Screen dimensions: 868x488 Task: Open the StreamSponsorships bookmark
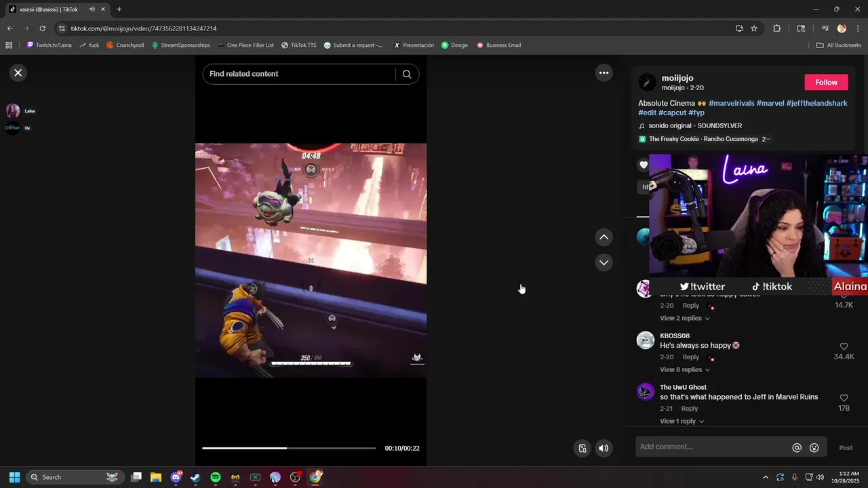tap(180, 45)
